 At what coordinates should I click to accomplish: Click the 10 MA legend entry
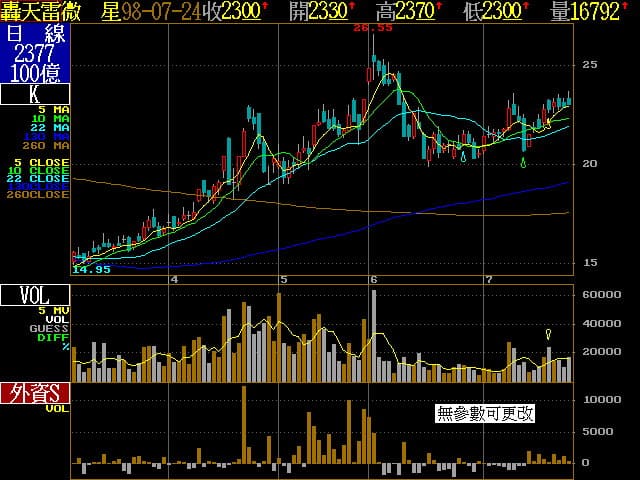coord(54,119)
